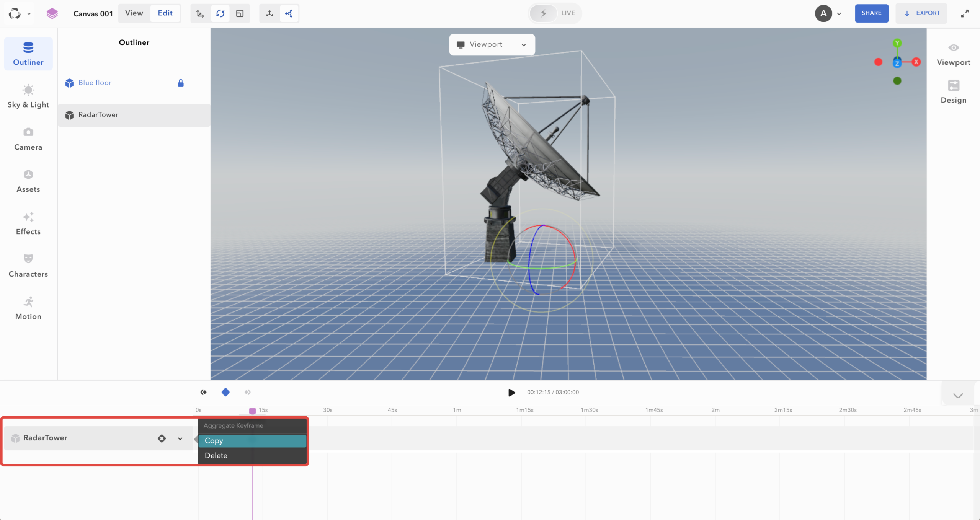
Task: Select the Rotate tool in the toolbar
Action: coord(220,13)
